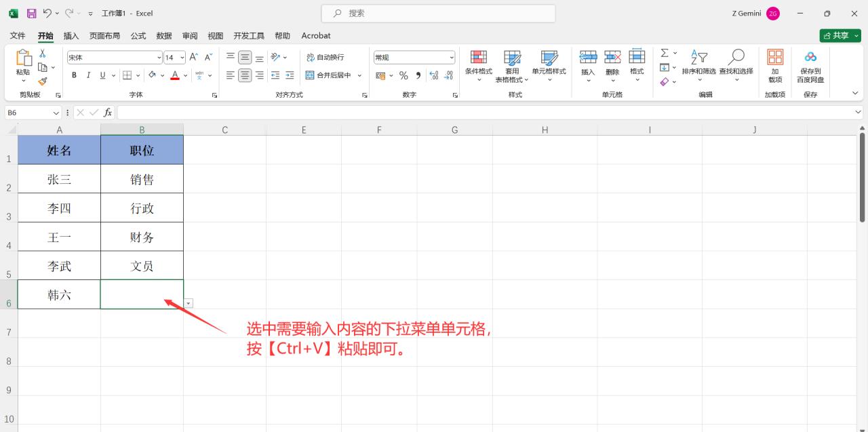Screen dimensions: 868x432
Task: Toggle Middle Align vertical alignment
Action: pos(245,57)
